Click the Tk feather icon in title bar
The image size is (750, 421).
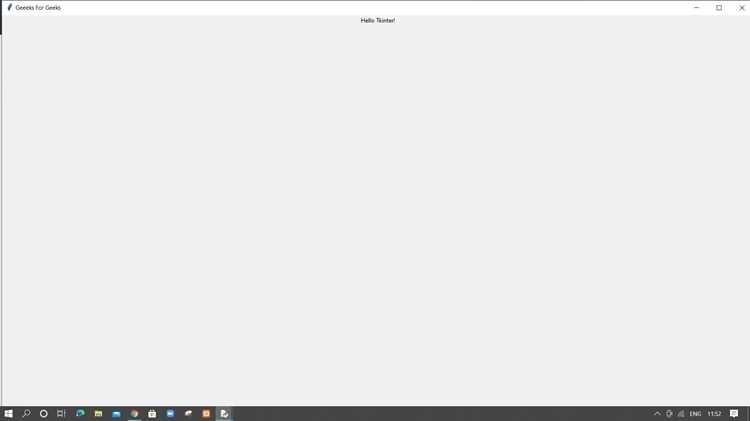point(9,8)
